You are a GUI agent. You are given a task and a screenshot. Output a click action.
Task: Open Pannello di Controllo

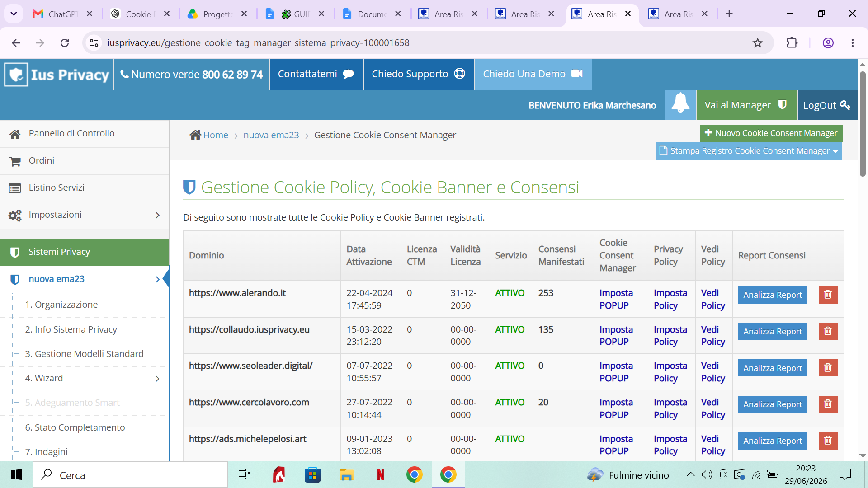(85, 134)
